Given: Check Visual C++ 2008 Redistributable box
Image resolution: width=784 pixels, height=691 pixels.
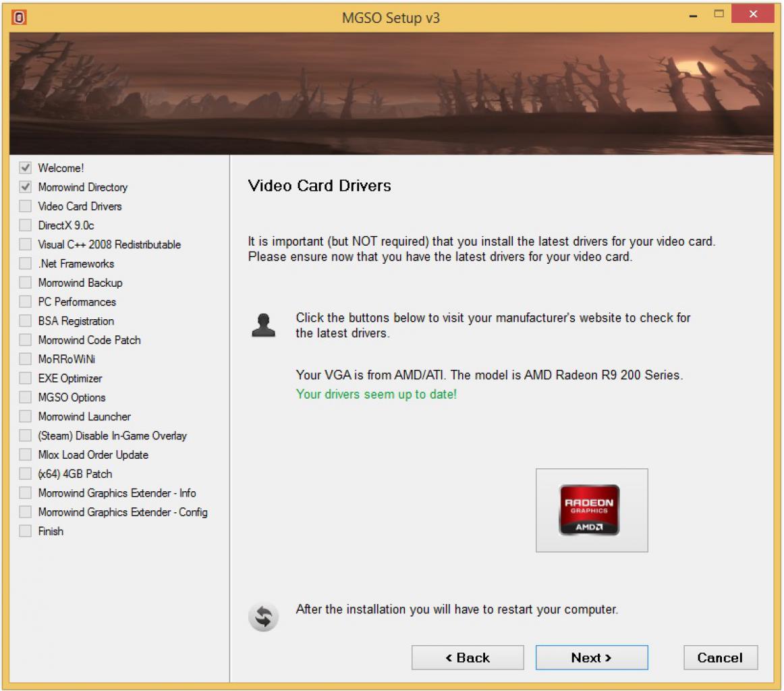Looking at the screenshot, I should [25, 244].
